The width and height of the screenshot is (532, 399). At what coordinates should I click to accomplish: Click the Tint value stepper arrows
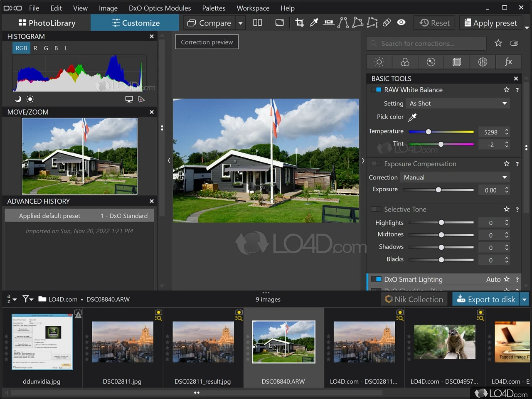click(x=507, y=144)
